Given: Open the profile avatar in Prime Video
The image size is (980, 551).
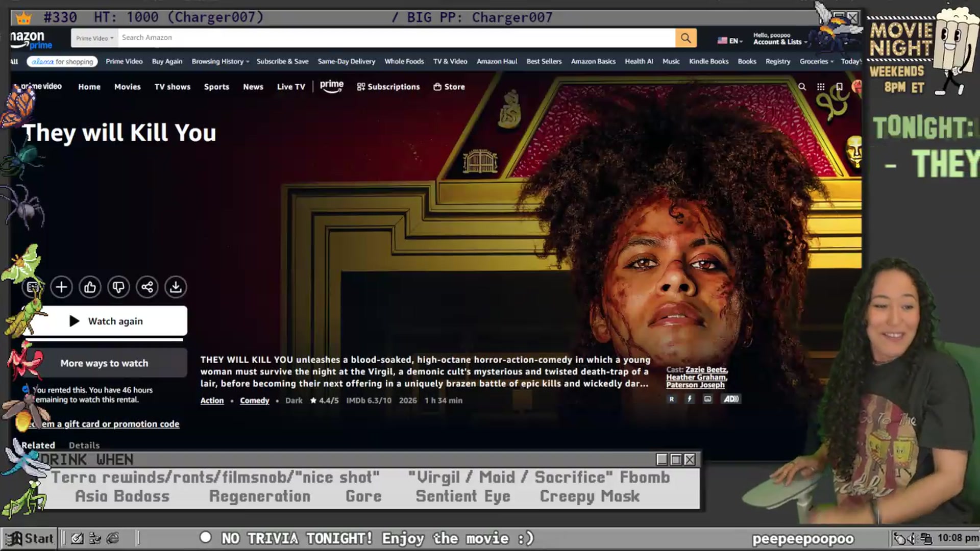Looking at the screenshot, I should click(x=856, y=87).
